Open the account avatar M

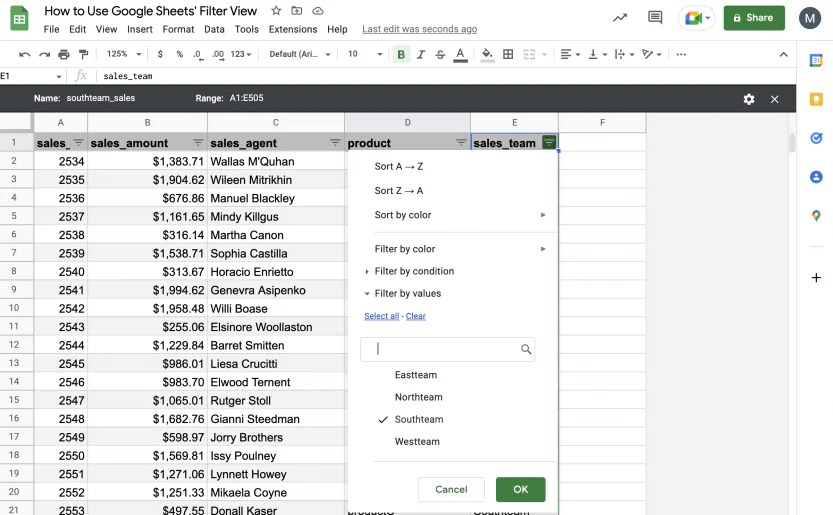810,18
